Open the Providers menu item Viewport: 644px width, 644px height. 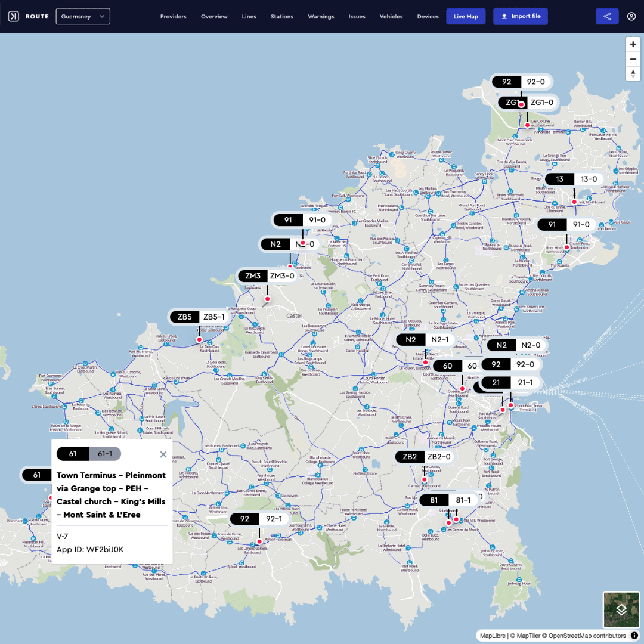(174, 17)
